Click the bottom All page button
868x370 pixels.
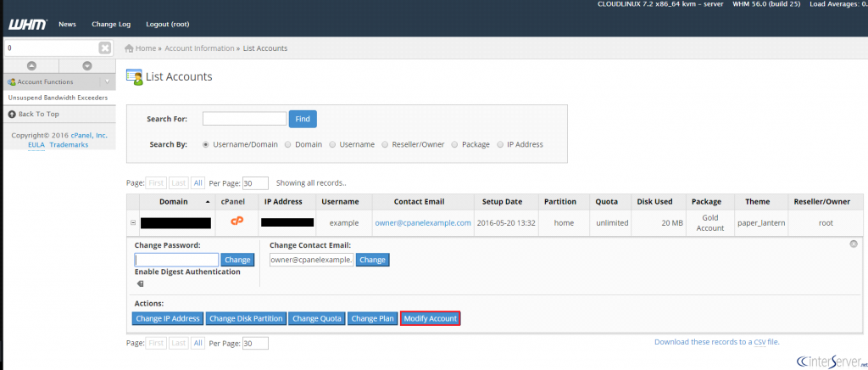pos(197,343)
